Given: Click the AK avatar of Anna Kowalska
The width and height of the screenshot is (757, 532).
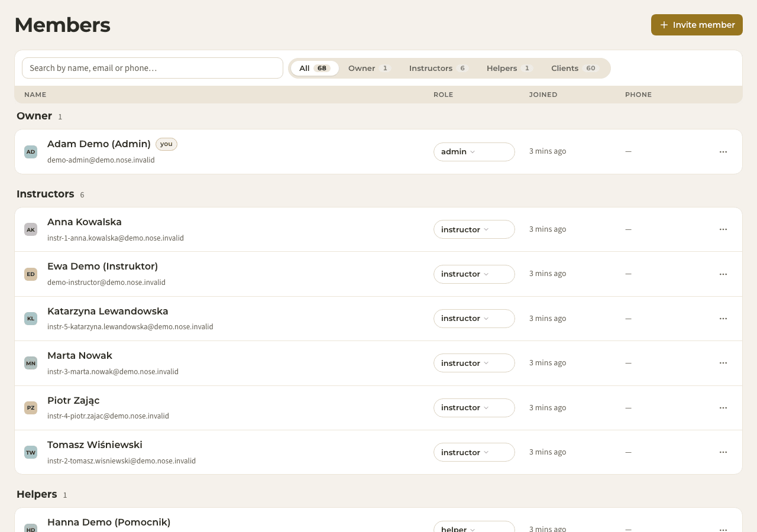Looking at the screenshot, I should [x=31, y=229].
